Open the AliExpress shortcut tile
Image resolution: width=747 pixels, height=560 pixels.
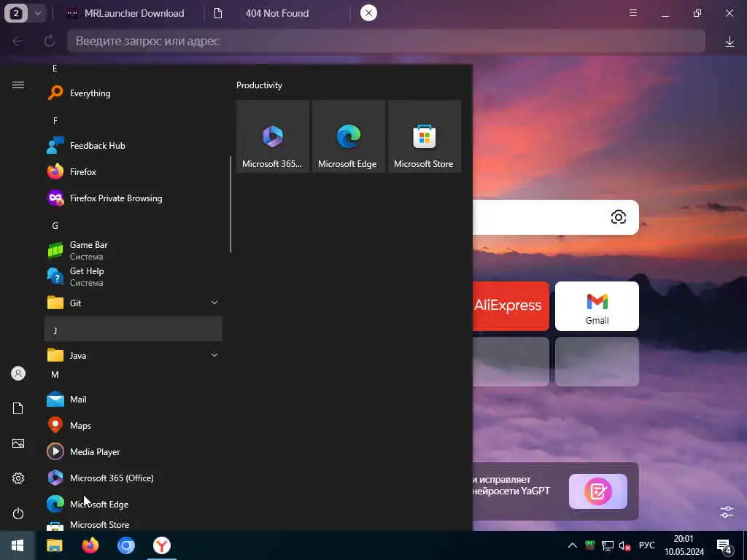[511, 306]
